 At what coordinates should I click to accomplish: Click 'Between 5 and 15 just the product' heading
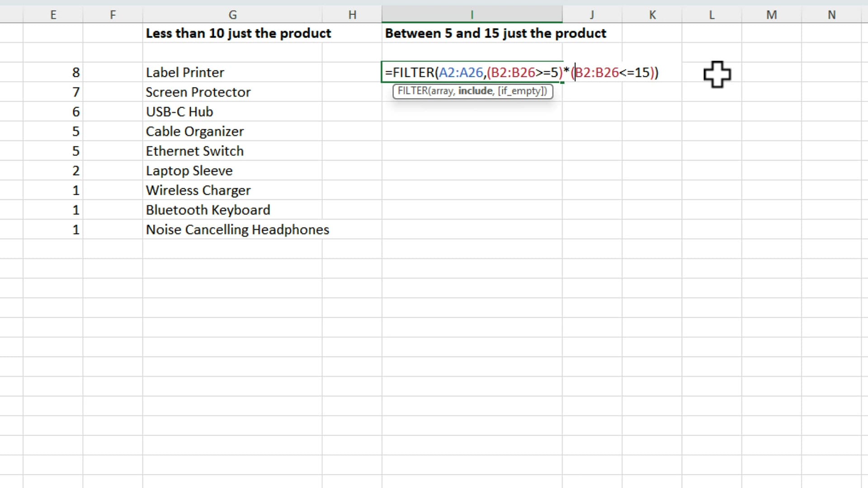(x=495, y=33)
